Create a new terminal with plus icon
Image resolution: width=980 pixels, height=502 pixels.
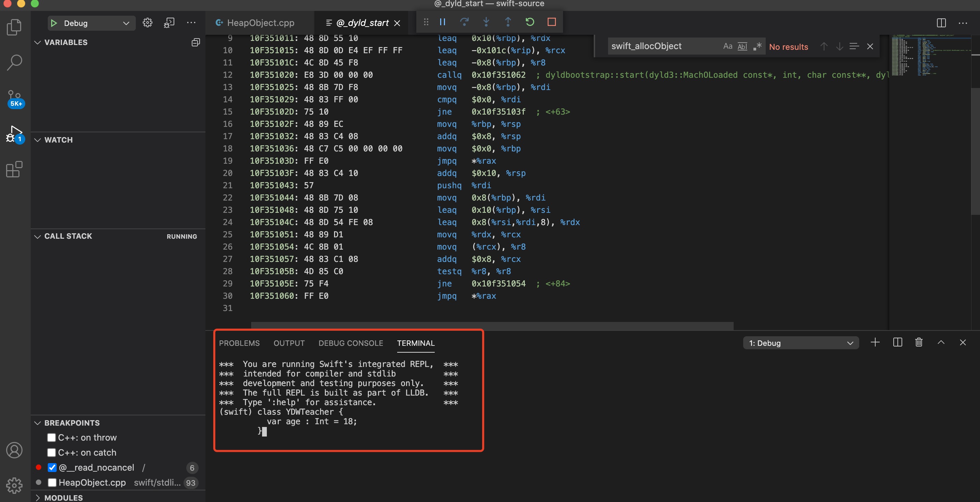(x=875, y=342)
